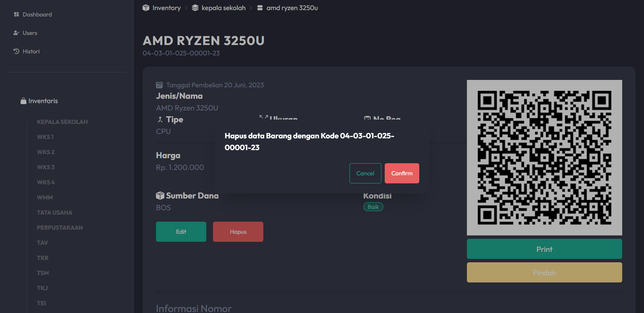The image size is (644, 313).
Task: Open the WMM room
Action: coord(45,197)
